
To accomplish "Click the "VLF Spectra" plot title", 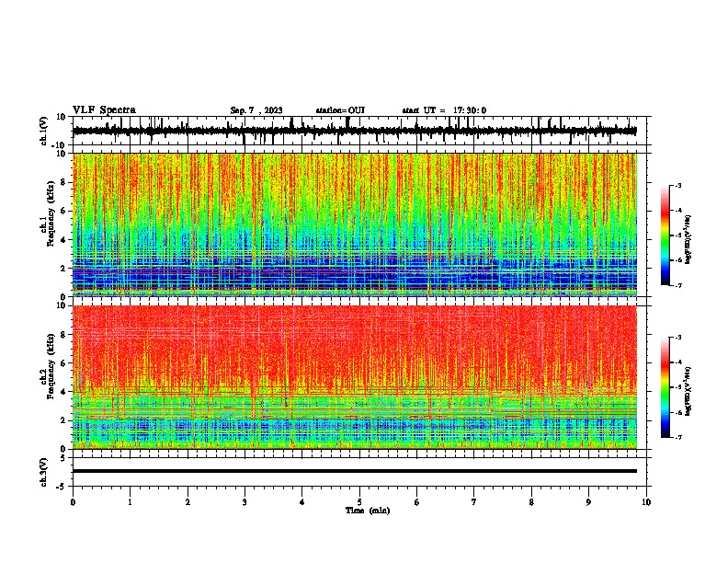I will point(104,110).
